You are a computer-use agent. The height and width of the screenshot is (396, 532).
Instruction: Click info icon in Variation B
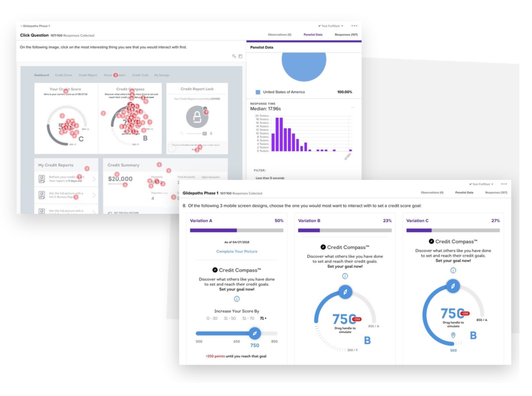pos(345,276)
